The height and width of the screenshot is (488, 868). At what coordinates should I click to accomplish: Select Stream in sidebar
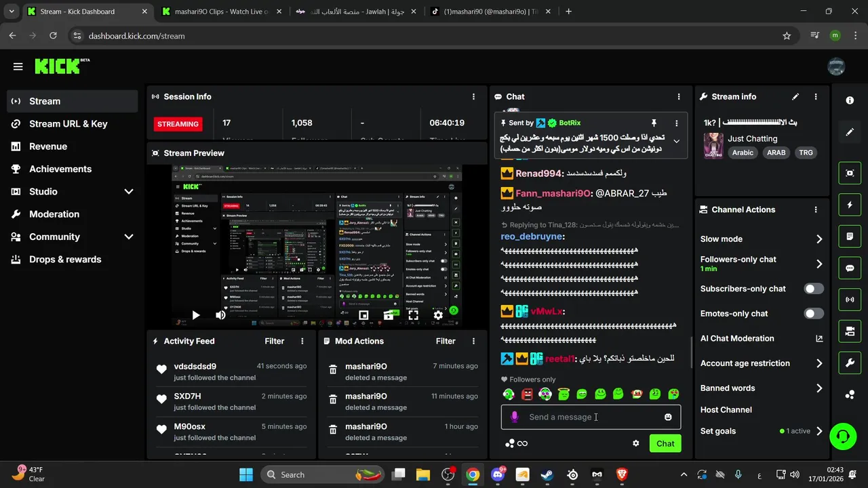[72, 101]
